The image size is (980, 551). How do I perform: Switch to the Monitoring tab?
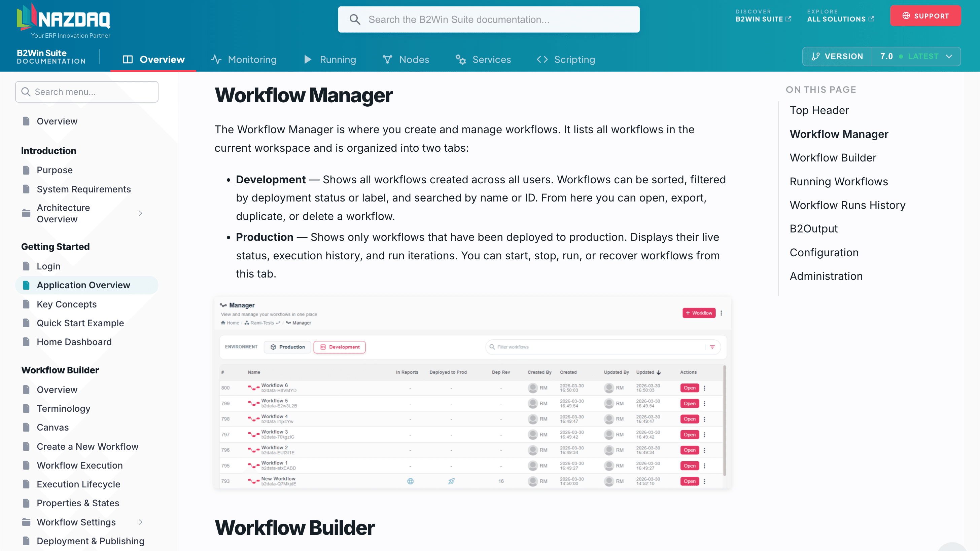coord(244,59)
